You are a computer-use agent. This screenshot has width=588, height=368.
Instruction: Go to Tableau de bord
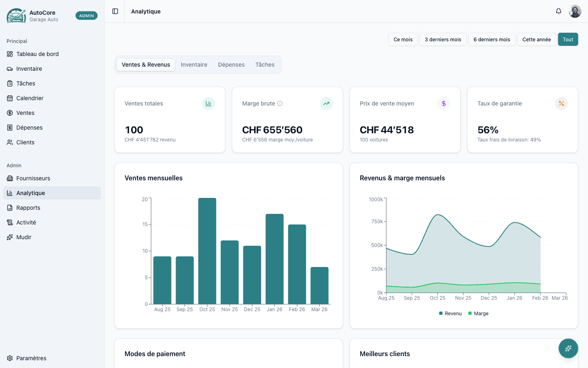[38, 54]
